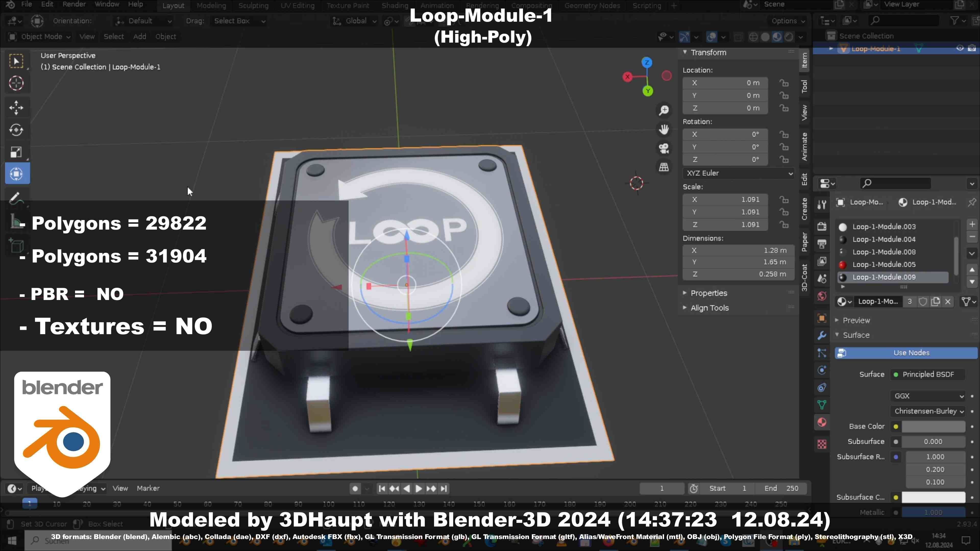Screen dimensions: 980x551
Task: Expand the Properties panel in sidebar
Action: click(x=709, y=293)
